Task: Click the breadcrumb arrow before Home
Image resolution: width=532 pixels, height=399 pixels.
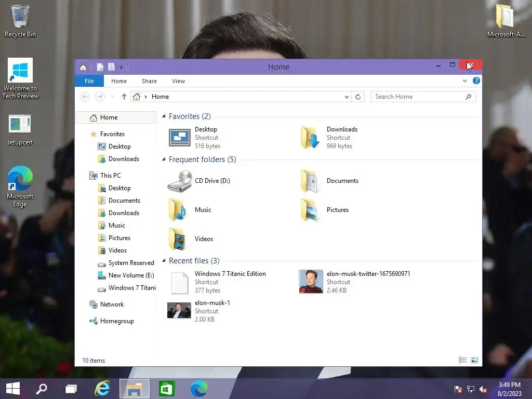Action: (146, 97)
